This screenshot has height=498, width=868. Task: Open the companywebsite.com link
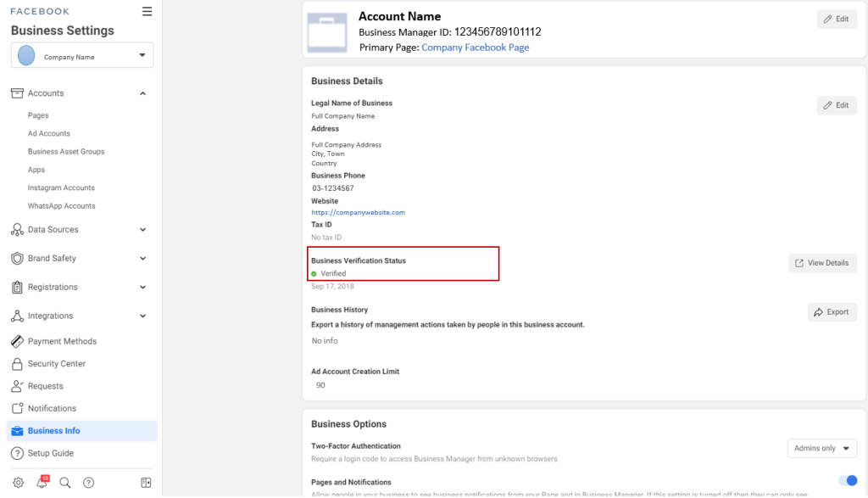359,212
